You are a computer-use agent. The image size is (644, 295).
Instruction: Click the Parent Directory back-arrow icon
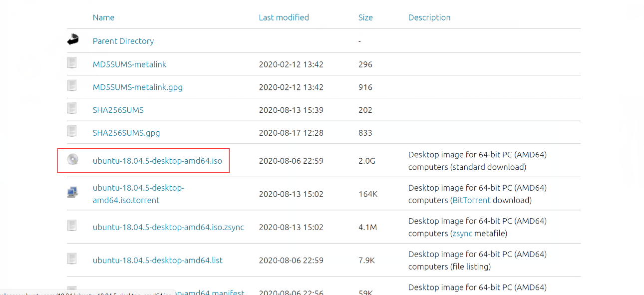click(x=73, y=40)
